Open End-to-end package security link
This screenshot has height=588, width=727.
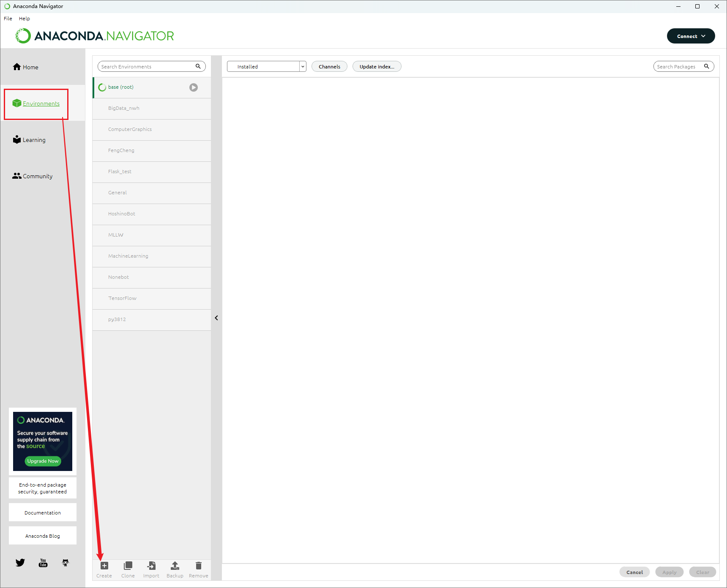tap(43, 488)
